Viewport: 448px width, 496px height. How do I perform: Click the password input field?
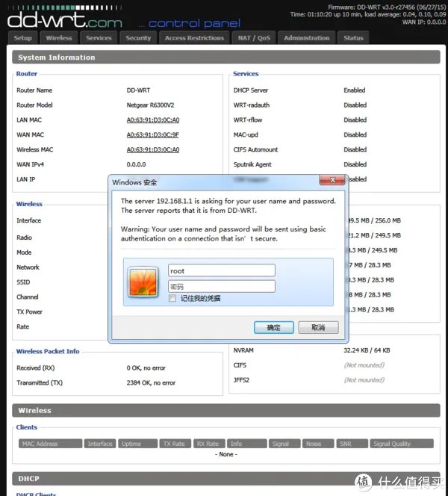(x=221, y=286)
